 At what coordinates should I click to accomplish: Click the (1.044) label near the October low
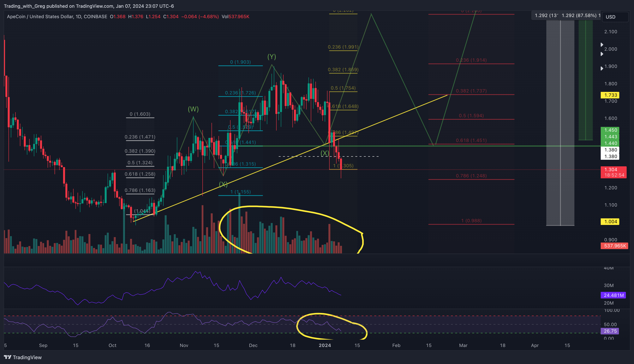(142, 211)
